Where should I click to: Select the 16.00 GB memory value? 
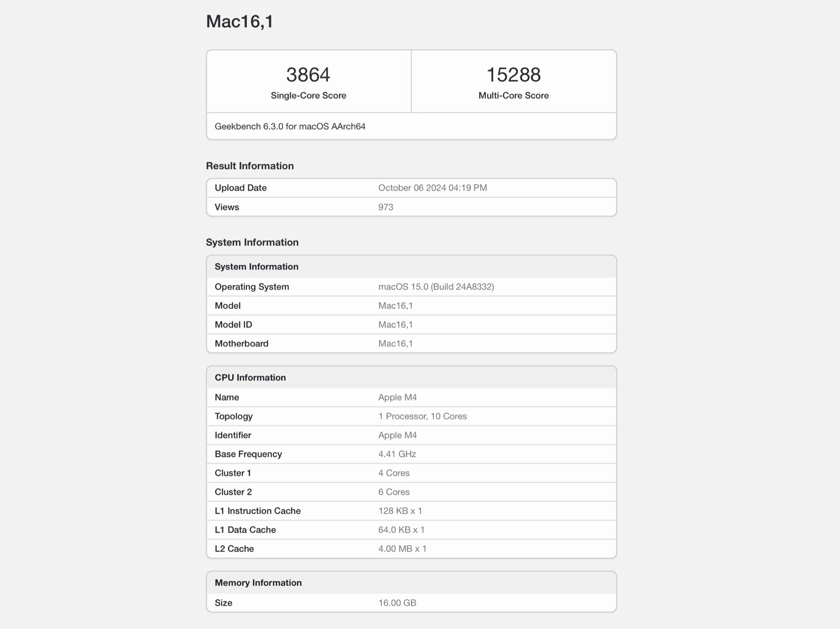tap(397, 603)
